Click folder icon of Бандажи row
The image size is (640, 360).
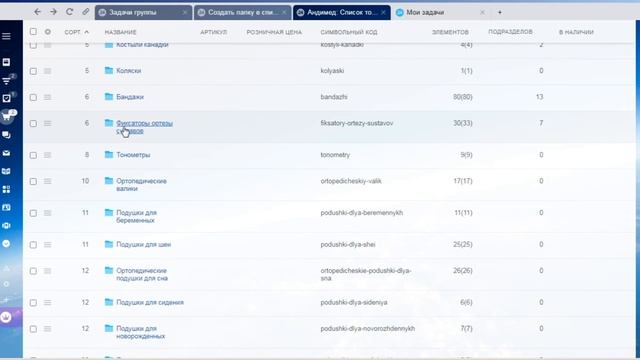(109, 96)
